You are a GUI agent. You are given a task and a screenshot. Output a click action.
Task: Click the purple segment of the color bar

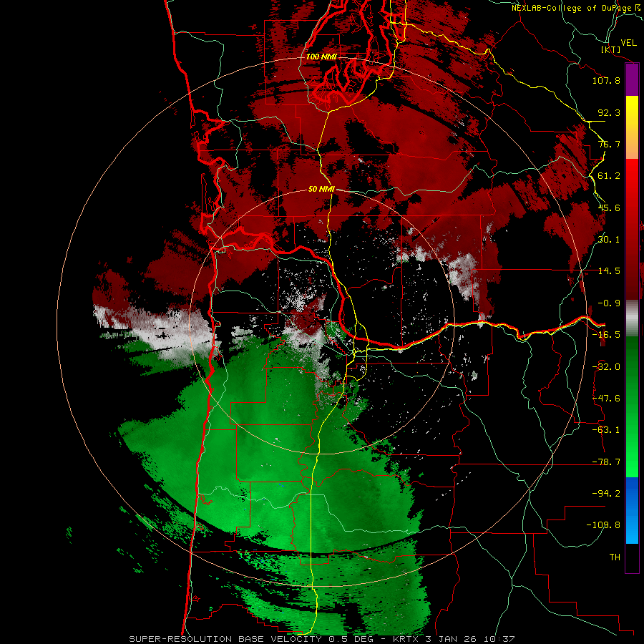pyautogui.click(x=632, y=80)
